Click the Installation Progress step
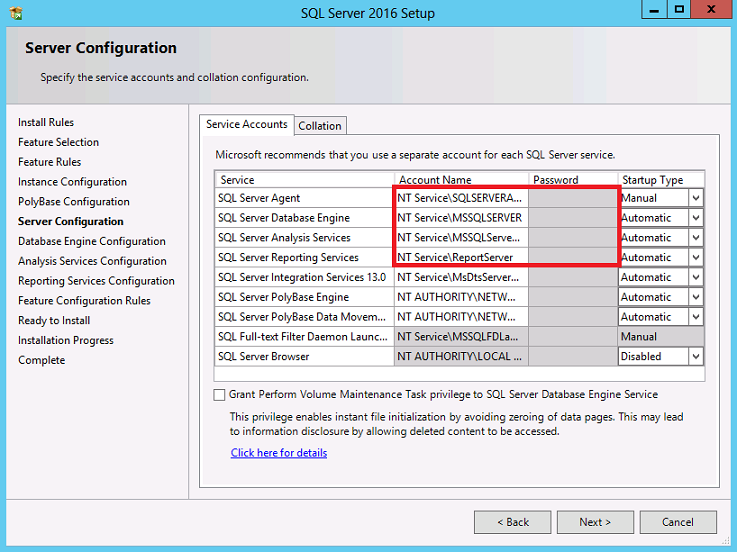This screenshot has width=737, height=552. 66,340
